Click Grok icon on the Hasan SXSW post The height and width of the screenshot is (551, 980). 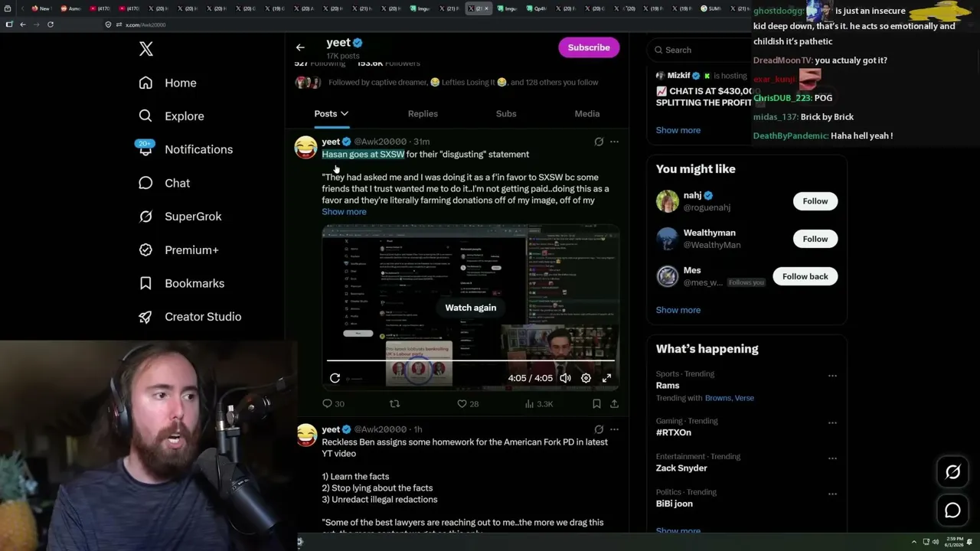click(x=599, y=142)
